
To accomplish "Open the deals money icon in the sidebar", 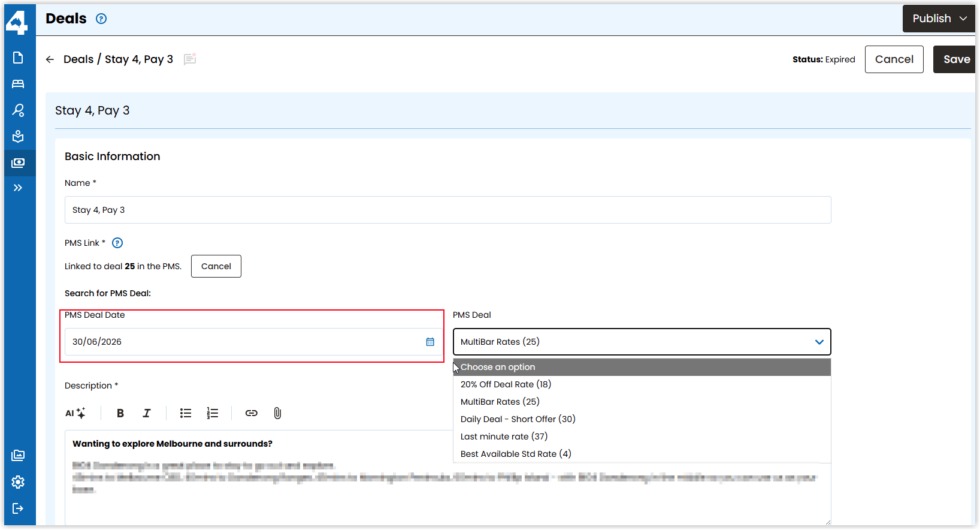I will 18,163.
